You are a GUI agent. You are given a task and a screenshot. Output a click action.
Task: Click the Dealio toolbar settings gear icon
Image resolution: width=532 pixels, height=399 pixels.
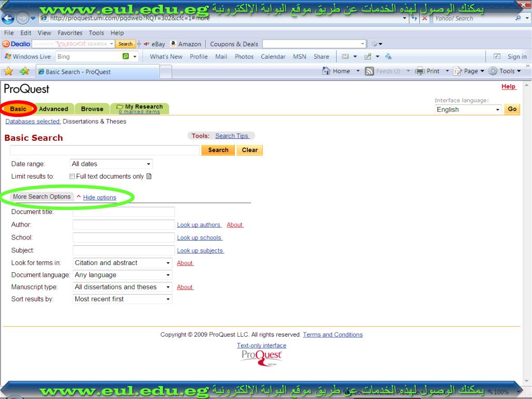click(375, 44)
